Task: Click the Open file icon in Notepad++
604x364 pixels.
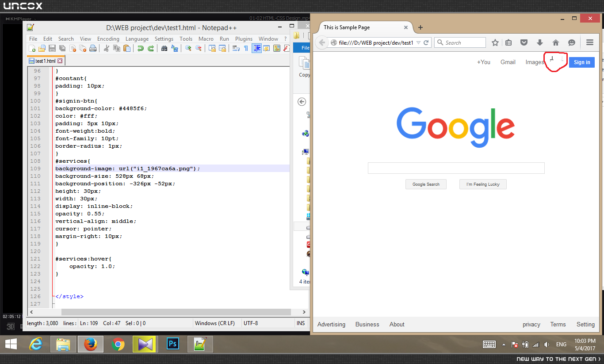Action: tap(42, 49)
